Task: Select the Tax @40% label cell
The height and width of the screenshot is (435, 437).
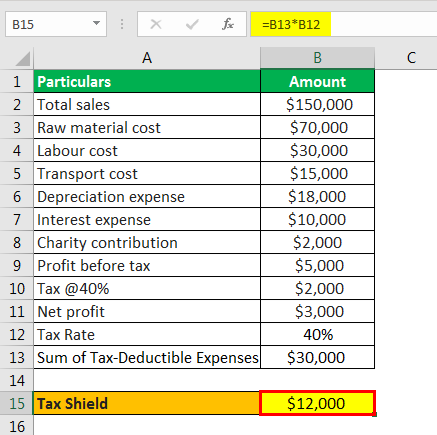Action: tap(147, 289)
